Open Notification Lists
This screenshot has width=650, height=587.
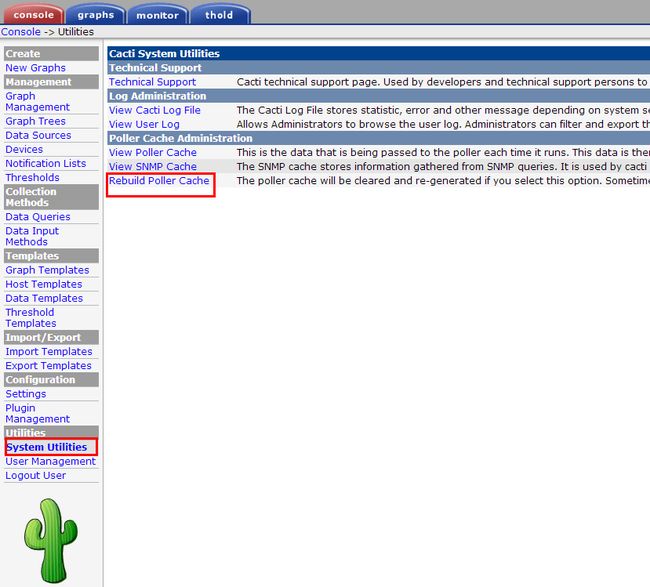46,163
